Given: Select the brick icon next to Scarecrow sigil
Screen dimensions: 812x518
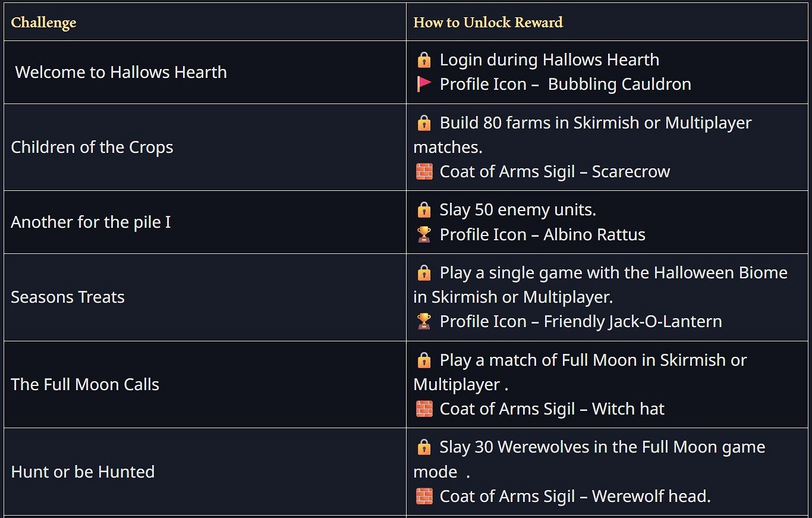Looking at the screenshot, I should 424,172.
